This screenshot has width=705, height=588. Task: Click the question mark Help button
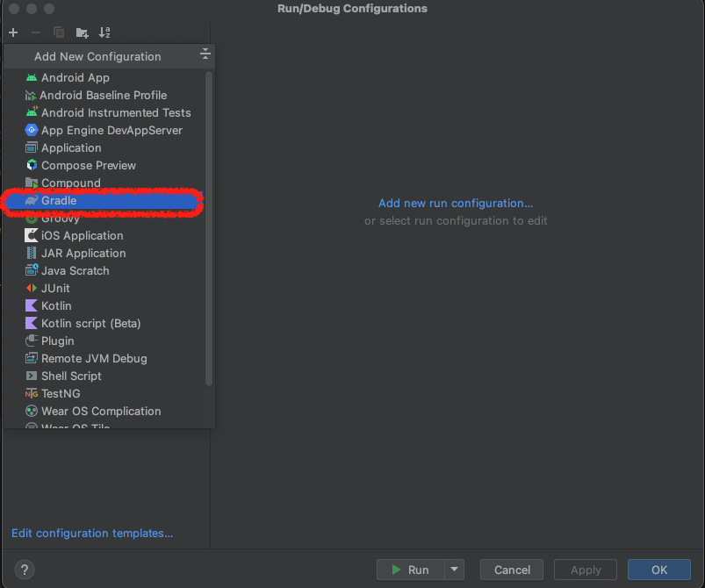pos(25,570)
